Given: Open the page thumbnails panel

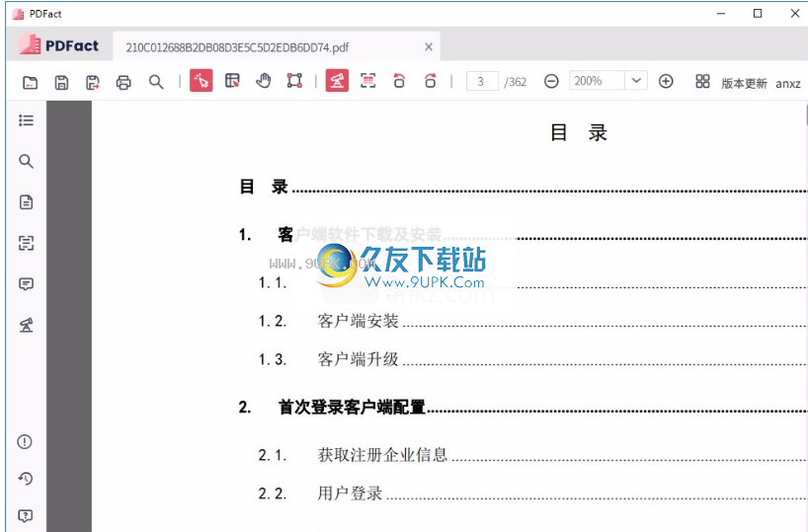Looking at the screenshot, I should (x=27, y=202).
